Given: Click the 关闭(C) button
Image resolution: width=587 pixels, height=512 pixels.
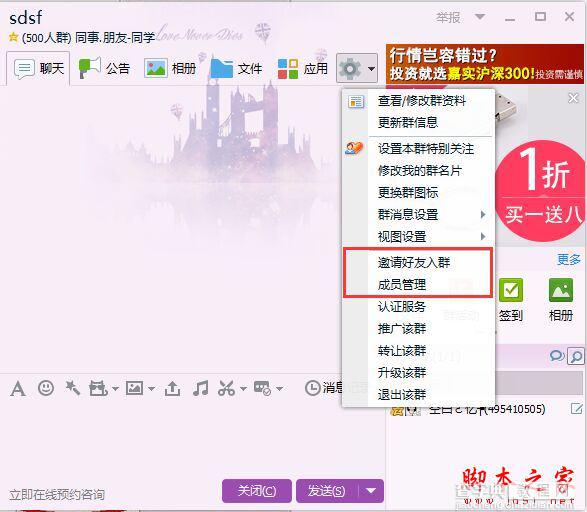Looking at the screenshot, I should [x=257, y=491].
